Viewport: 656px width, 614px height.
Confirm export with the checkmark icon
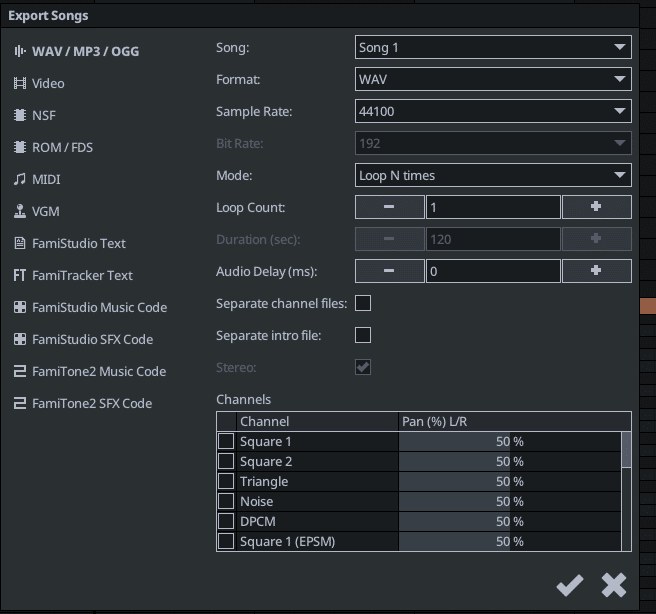(570, 585)
